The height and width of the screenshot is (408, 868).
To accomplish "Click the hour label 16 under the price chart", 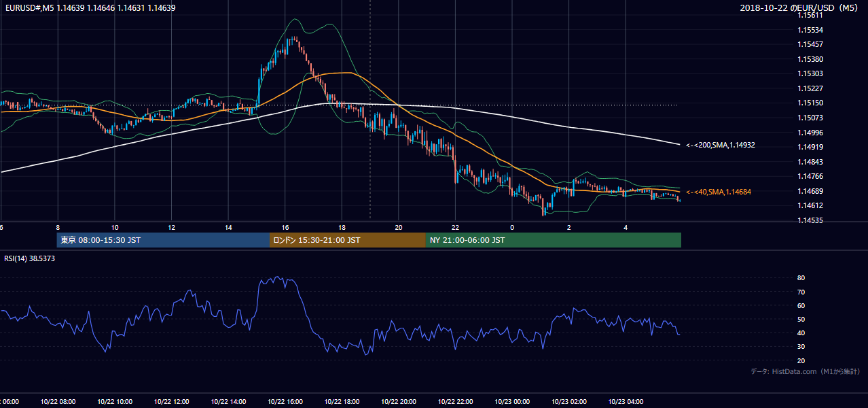I will tap(285, 227).
